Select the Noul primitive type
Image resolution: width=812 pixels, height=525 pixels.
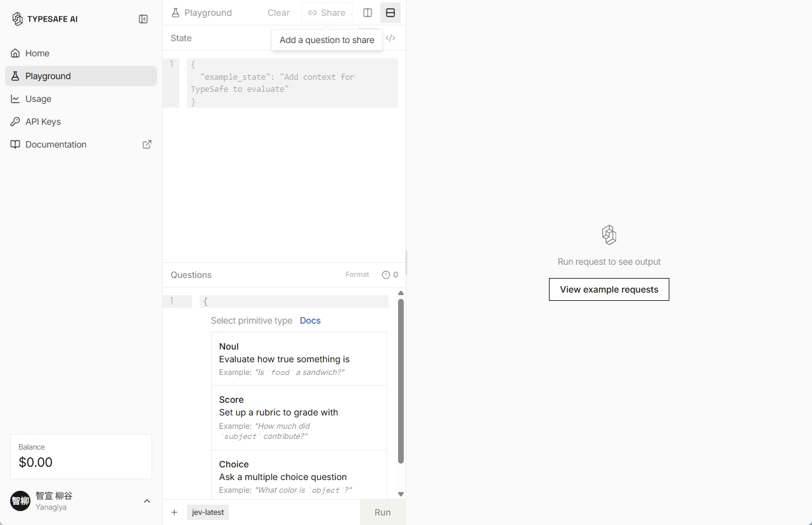point(299,359)
